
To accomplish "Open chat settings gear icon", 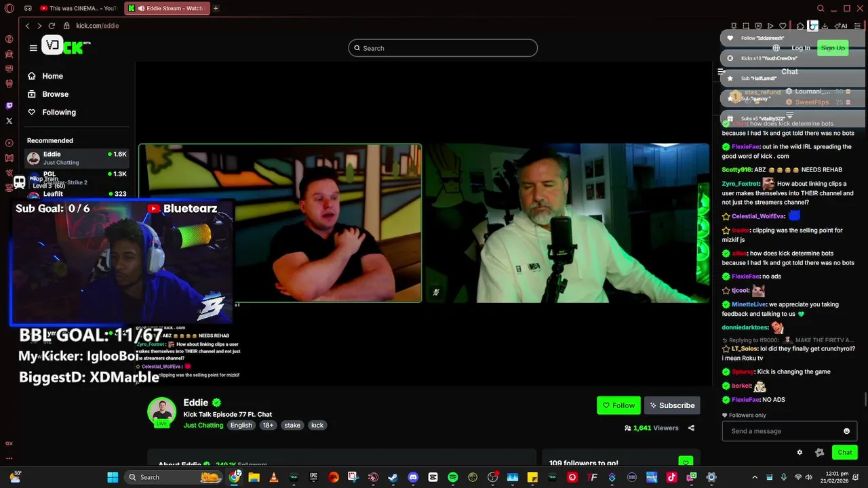I will pyautogui.click(x=800, y=453).
